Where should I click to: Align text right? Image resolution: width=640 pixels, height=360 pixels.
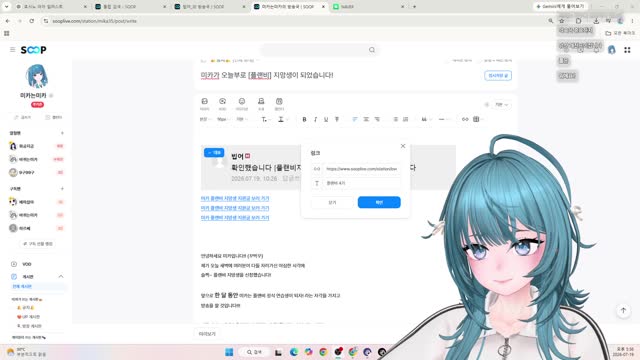coord(377,119)
